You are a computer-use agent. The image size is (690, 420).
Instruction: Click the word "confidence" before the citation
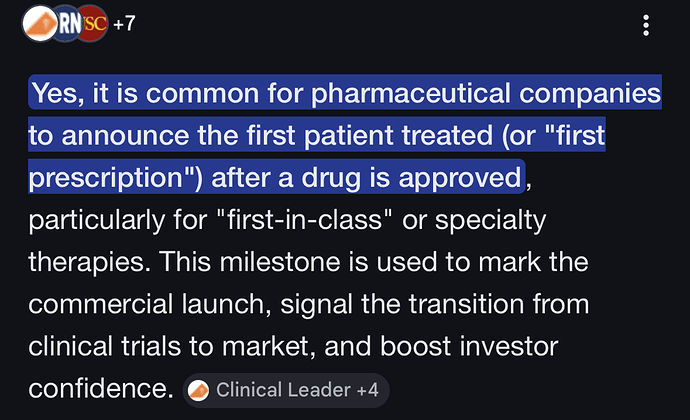(100, 387)
